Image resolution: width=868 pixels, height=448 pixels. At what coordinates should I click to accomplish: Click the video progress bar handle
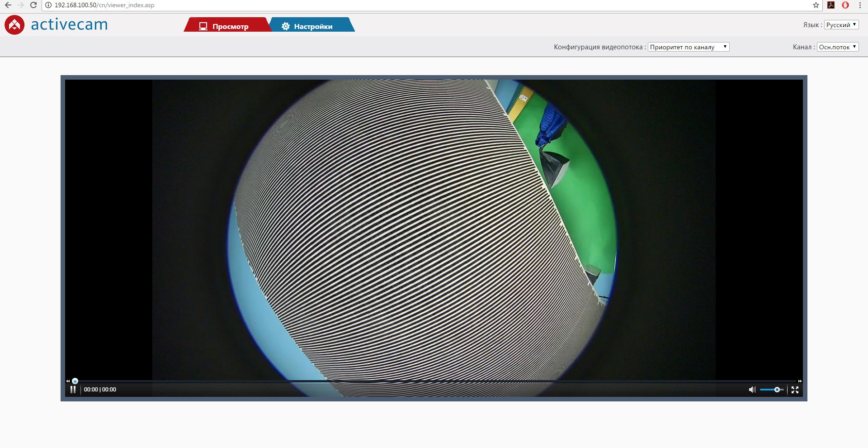point(75,381)
